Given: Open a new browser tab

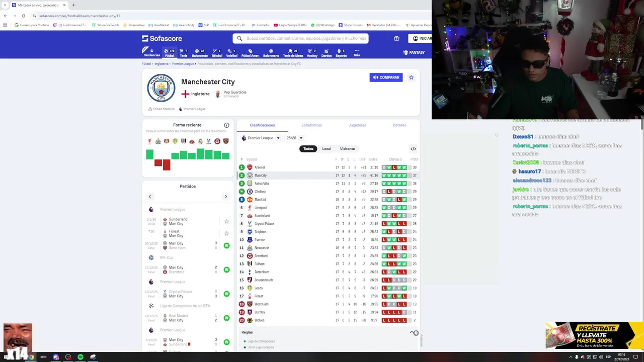Looking at the screenshot, I should (73, 5).
